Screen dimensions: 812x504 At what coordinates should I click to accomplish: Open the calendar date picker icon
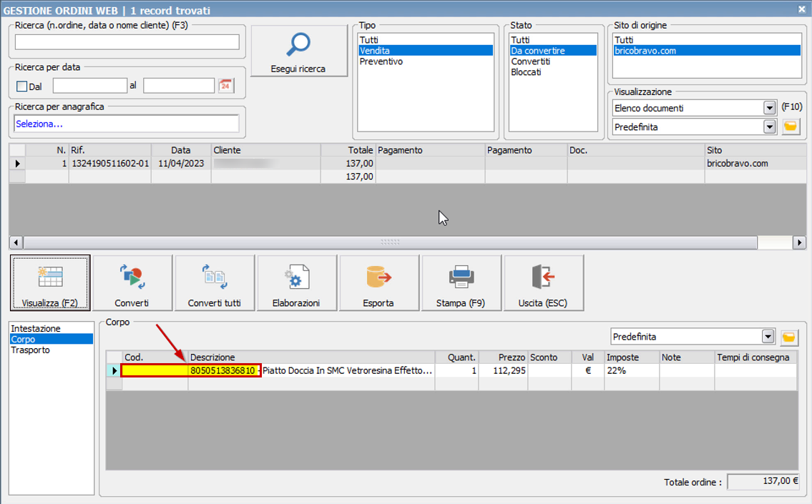(x=226, y=85)
